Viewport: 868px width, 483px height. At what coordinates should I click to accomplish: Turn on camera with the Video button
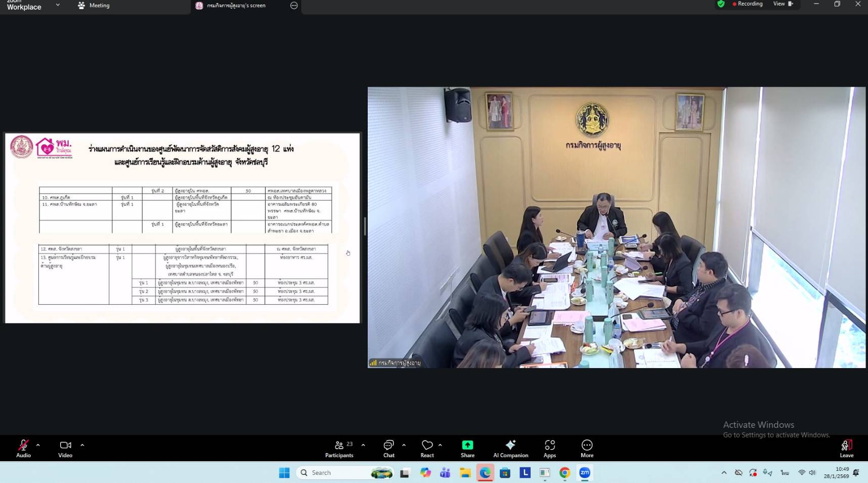coord(65,448)
